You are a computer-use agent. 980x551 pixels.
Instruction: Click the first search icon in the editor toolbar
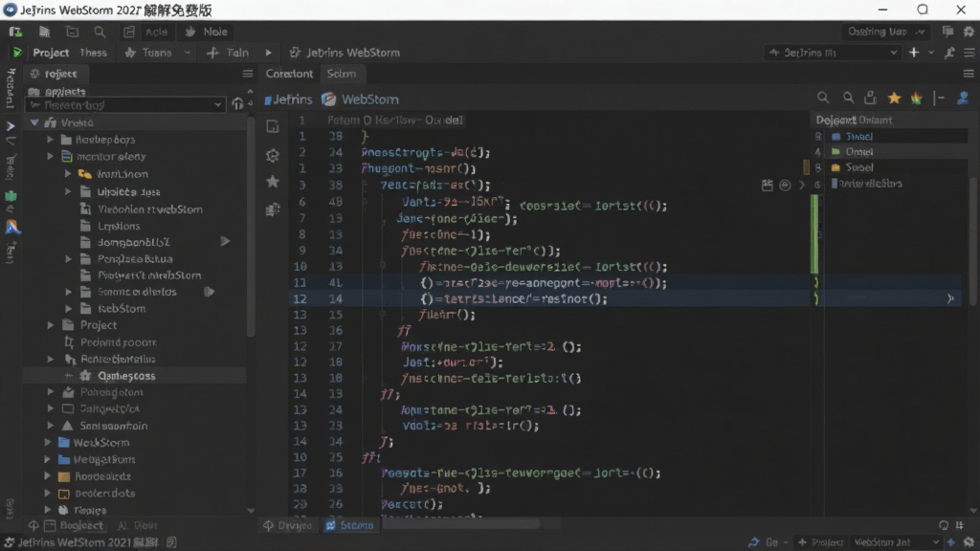pyautogui.click(x=823, y=99)
